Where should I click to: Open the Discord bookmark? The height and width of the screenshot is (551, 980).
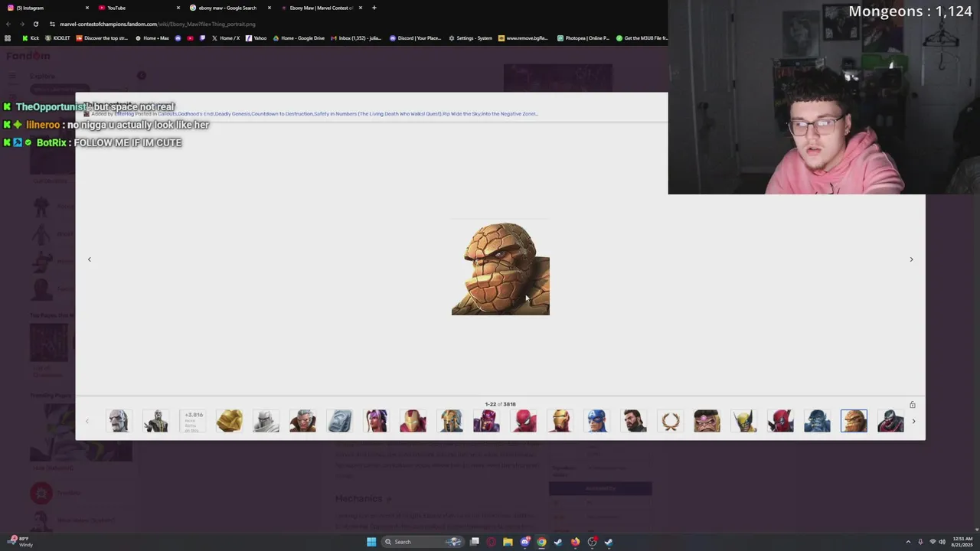tap(416, 38)
